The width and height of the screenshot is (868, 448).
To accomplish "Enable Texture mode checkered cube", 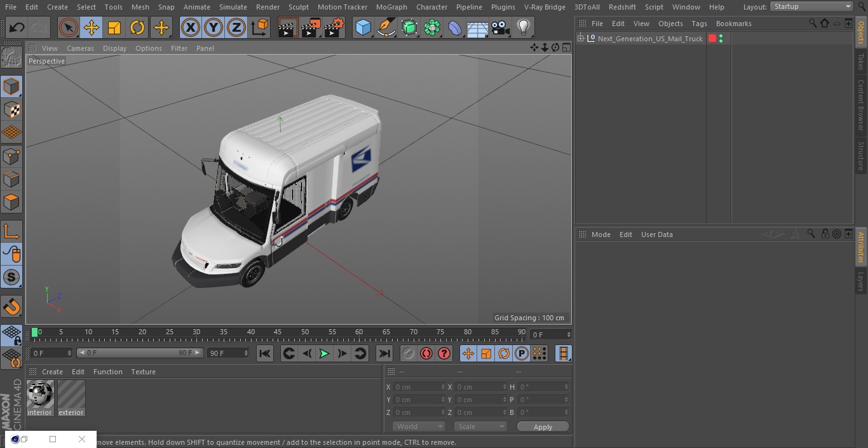I will 11,110.
